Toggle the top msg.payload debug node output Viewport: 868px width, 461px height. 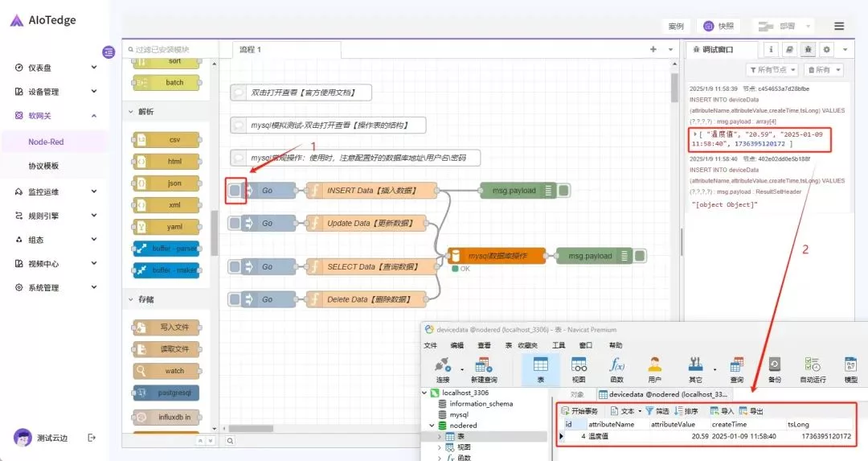click(564, 191)
